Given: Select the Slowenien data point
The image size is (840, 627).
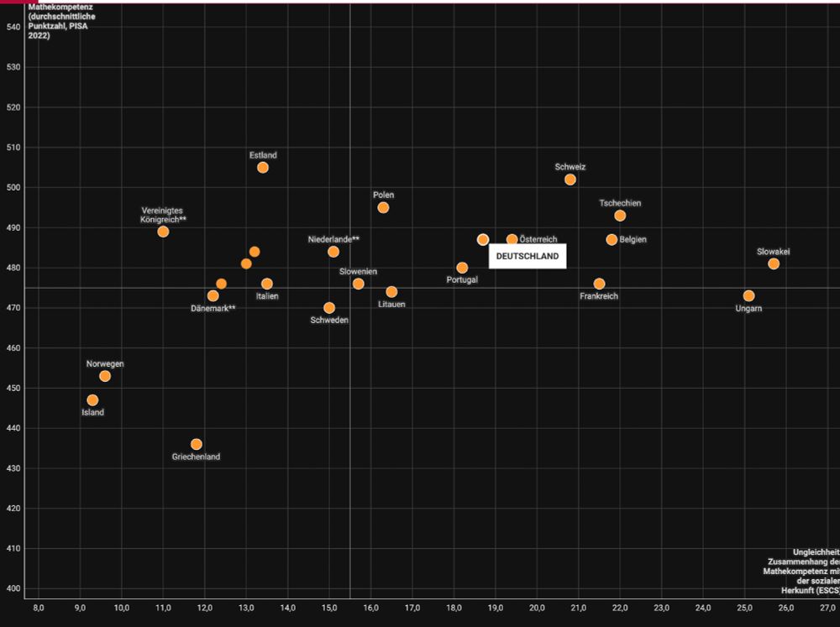Looking at the screenshot, I should (x=359, y=284).
